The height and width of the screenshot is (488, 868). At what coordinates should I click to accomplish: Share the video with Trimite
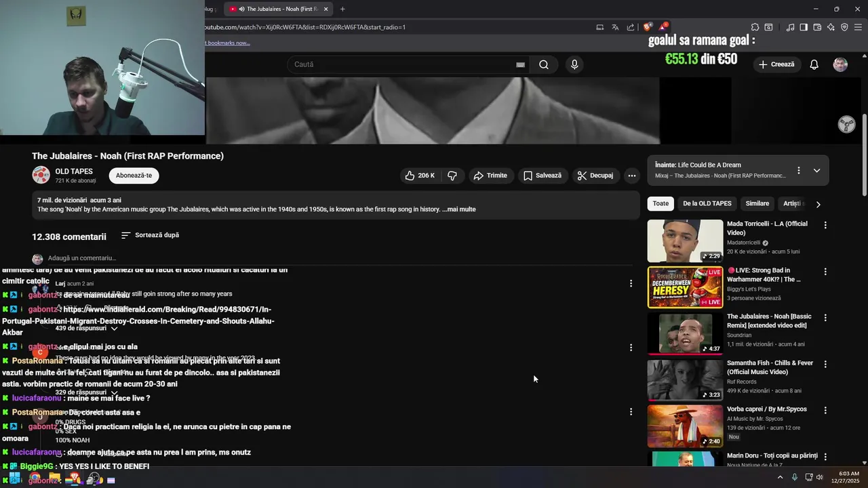tap(490, 176)
